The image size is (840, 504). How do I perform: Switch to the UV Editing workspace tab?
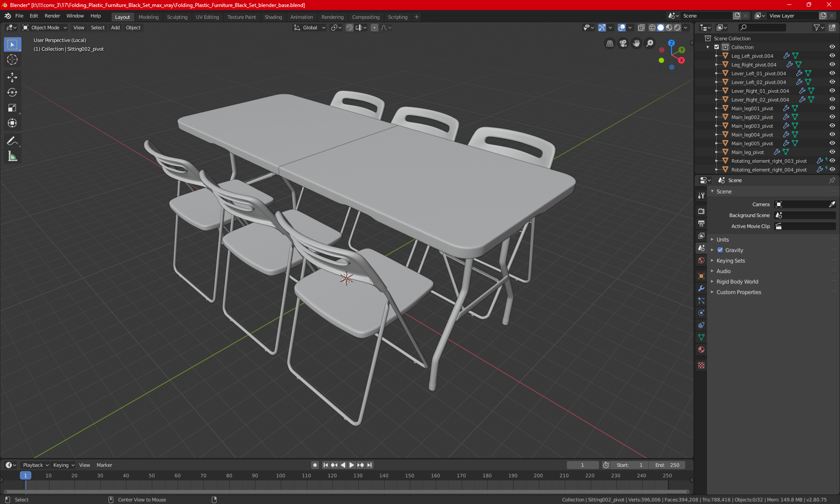coord(207,17)
